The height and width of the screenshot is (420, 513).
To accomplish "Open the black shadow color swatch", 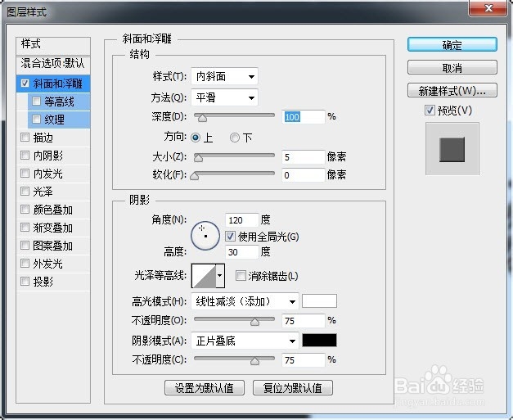I will coord(319,341).
